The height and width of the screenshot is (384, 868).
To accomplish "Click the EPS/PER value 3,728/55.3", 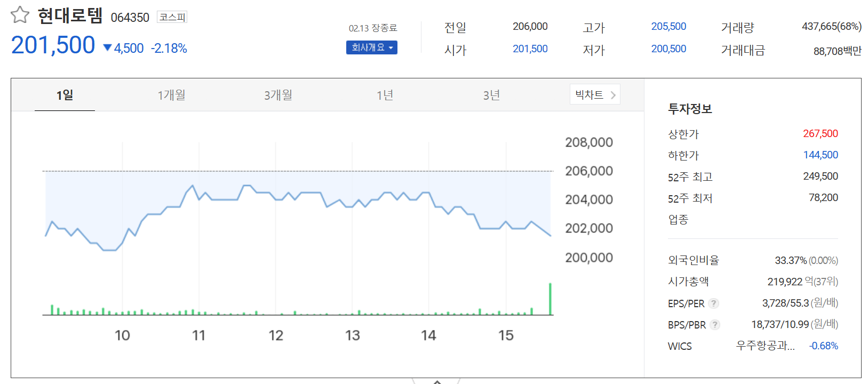I will 785,303.
